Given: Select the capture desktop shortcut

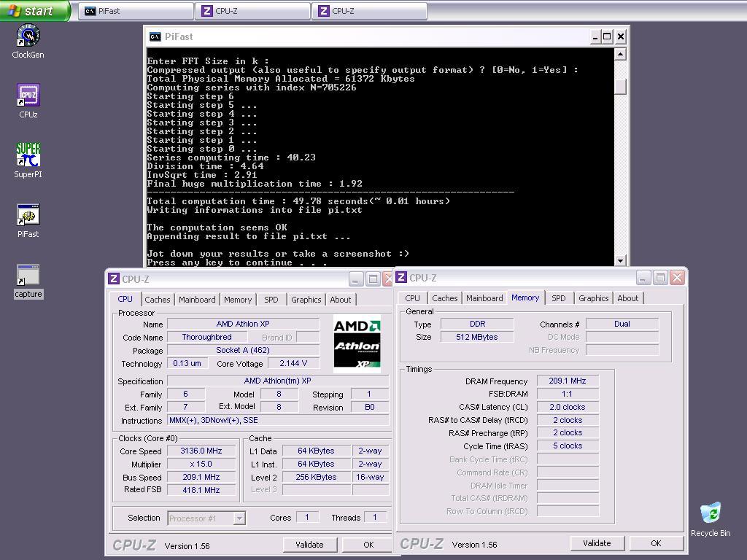Looking at the screenshot, I should pyautogui.click(x=28, y=281).
